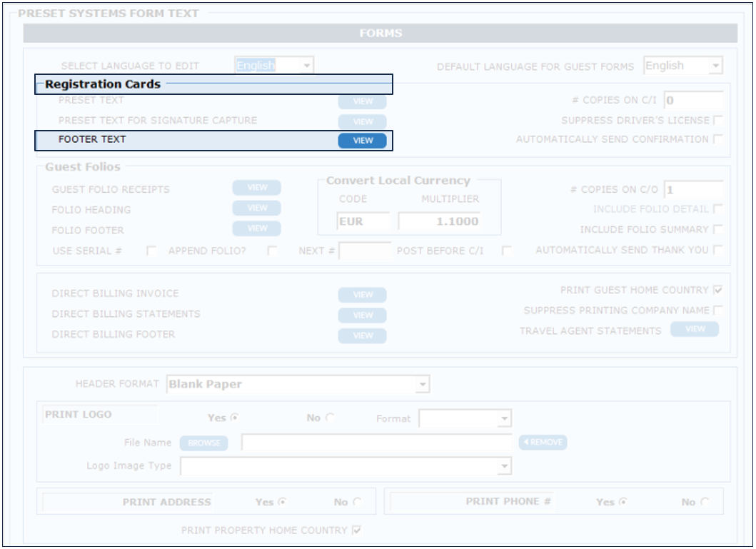Click VIEW for Travel Agent Statements

point(695,329)
